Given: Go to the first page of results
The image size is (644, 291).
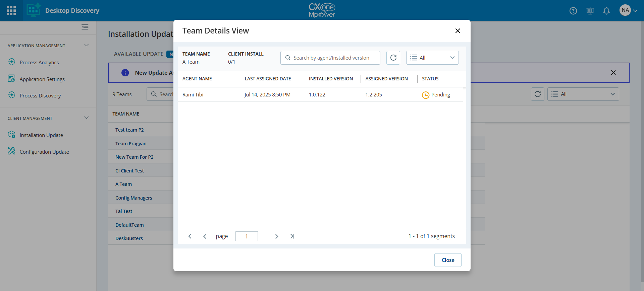Looking at the screenshot, I should (x=190, y=236).
